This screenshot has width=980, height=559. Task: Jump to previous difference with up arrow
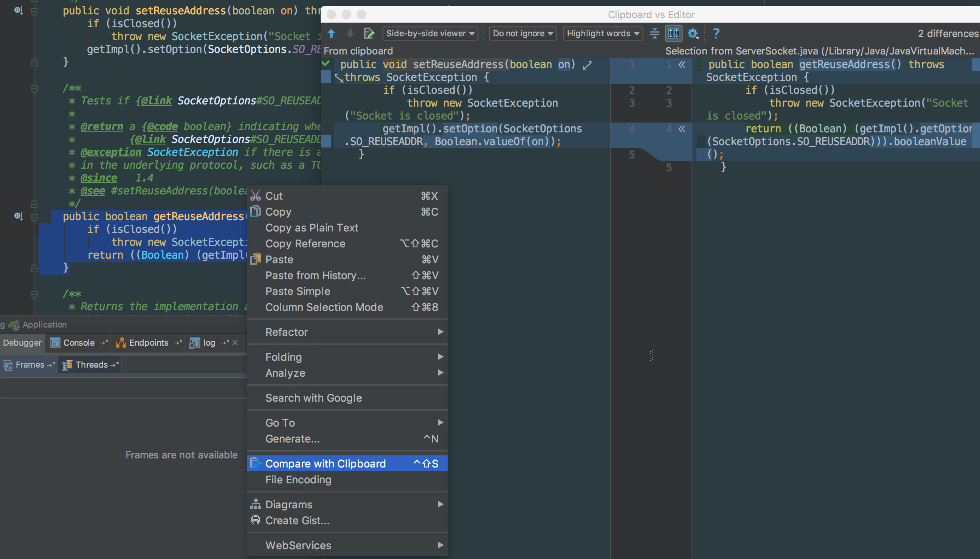click(331, 33)
